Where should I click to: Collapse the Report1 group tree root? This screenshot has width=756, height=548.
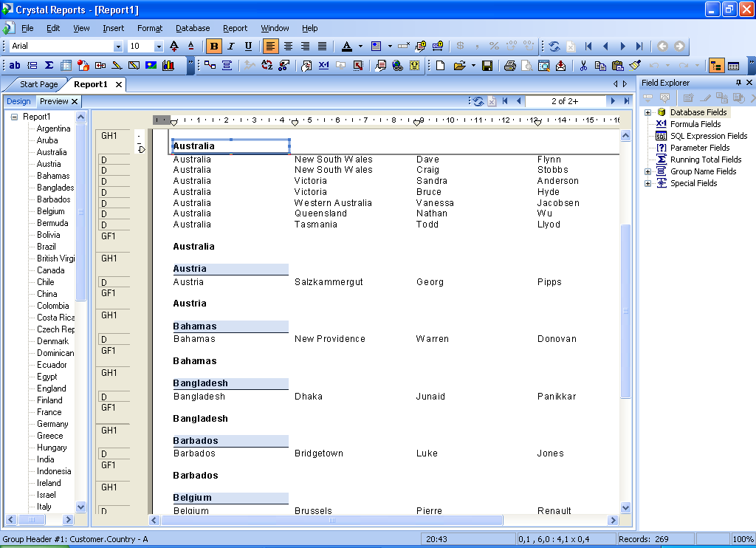click(x=15, y=117)
